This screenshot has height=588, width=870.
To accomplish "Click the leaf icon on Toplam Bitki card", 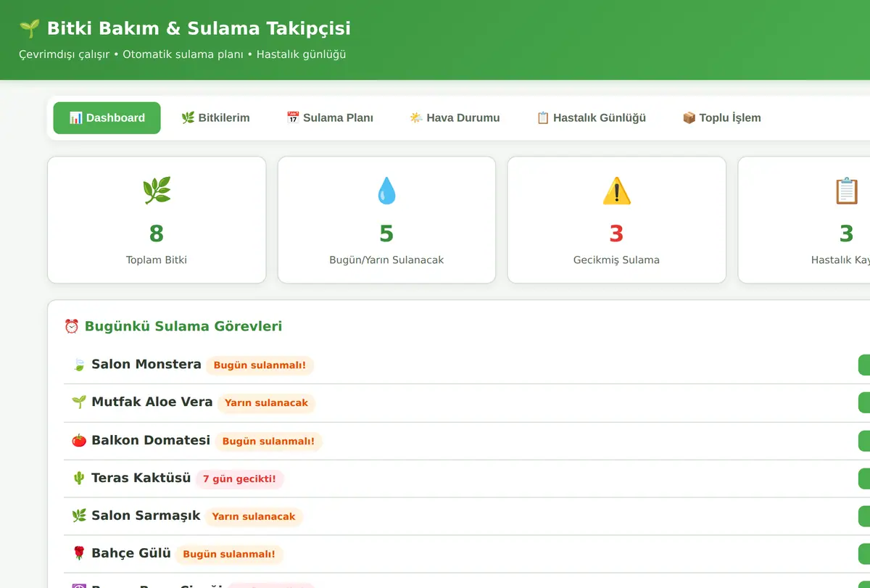I will pyautogui.click(x=157, y=191).
